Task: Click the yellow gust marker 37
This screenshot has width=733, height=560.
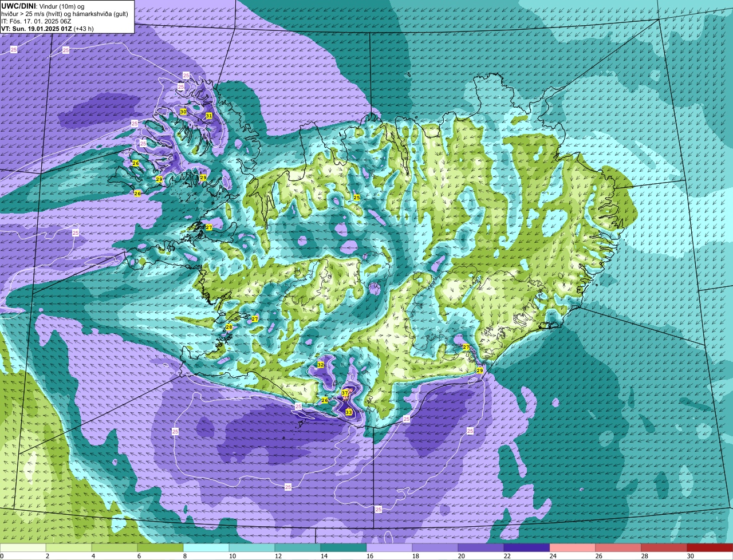Action: pyautogui.click(x=345, y=393)
